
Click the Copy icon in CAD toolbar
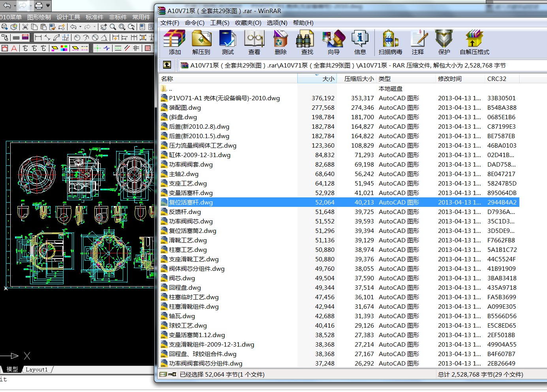(x=34, y=27)
